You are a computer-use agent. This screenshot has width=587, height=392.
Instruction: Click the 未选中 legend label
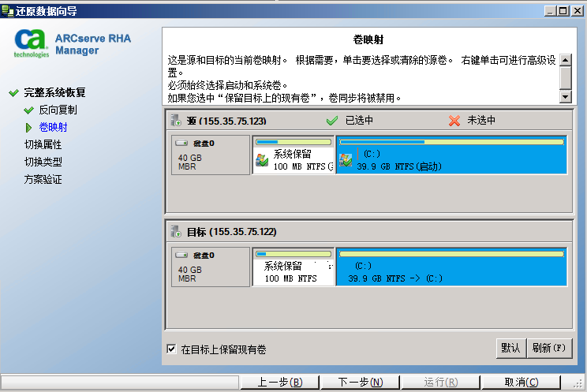point(481,120)
